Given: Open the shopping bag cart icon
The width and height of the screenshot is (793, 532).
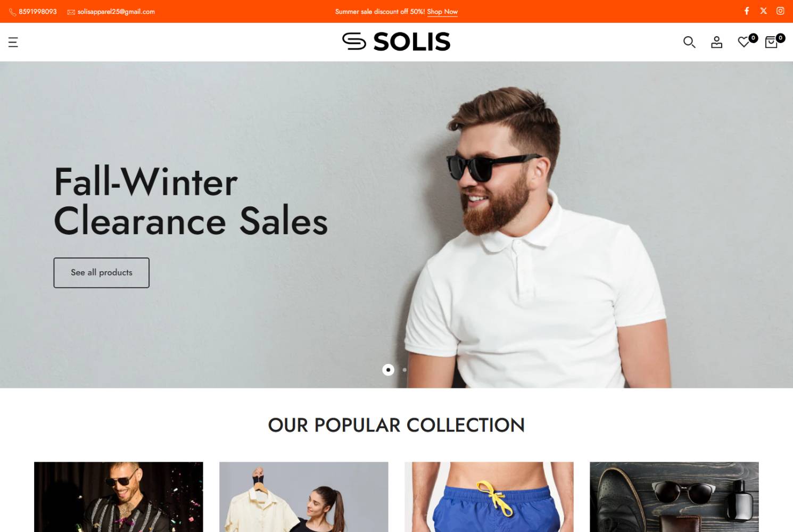Looking at the screenshot, I should click(x=771, y=42).
